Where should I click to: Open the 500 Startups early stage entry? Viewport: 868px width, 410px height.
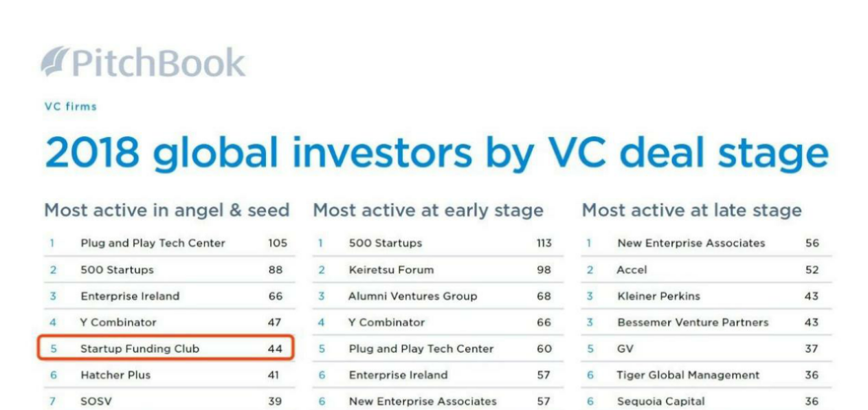tap(385, 243)
